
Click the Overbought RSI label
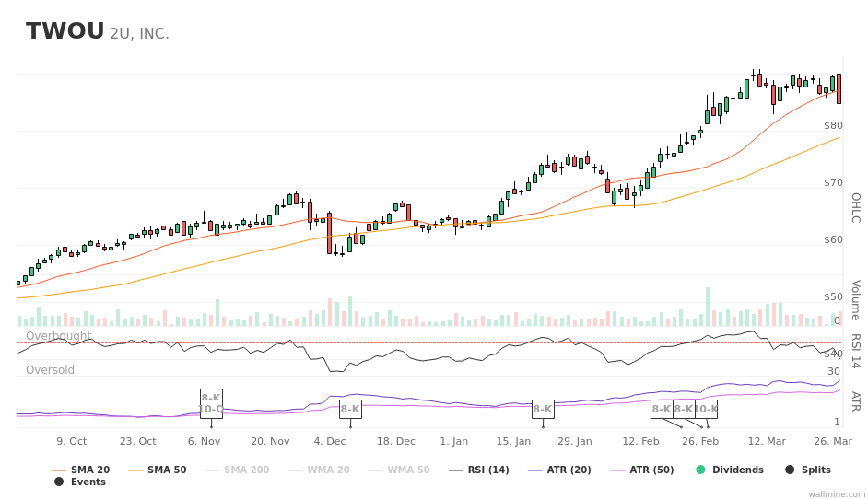tap(58, 336)
